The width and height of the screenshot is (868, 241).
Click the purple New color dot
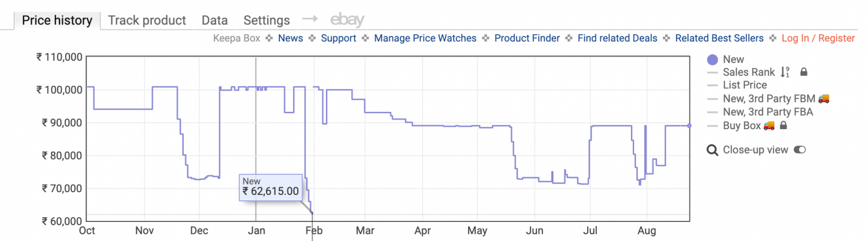[x=712, y=60]
